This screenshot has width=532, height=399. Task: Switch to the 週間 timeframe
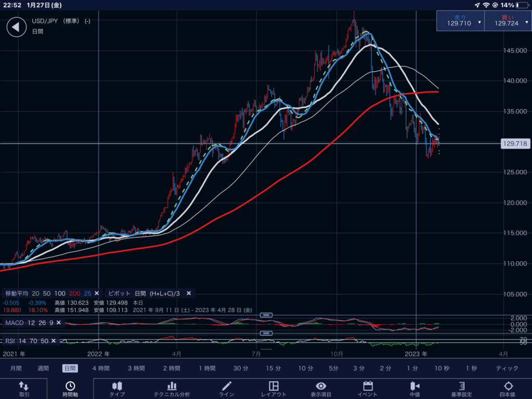[44, 368]
